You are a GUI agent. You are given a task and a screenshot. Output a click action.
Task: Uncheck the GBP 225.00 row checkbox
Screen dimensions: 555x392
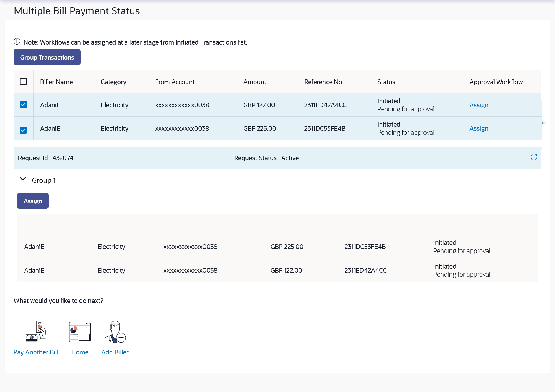coord(23,130)
